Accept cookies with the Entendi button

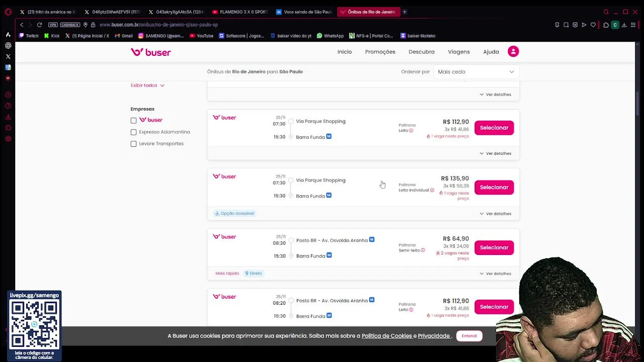click(469, 336)
